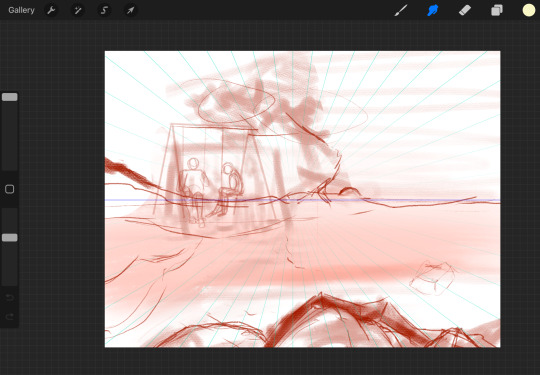Screen dimensions: 540x375
Task: Open the active color picker swatch
Action: (529, 10)
